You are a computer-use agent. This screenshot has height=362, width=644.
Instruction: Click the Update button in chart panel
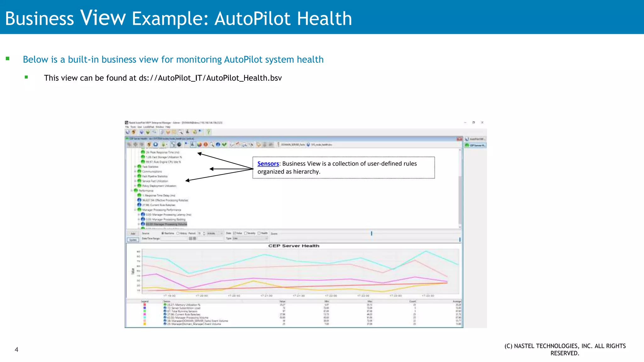[x=133, y=240]
